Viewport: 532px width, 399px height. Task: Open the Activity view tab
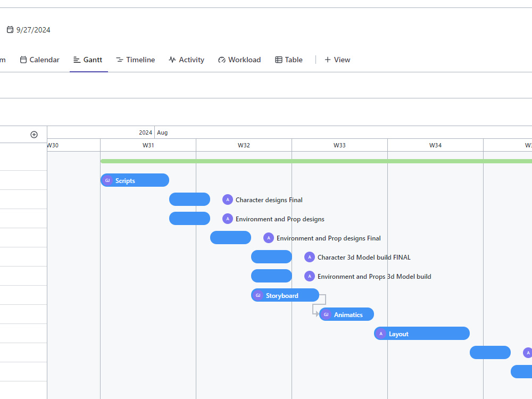click(x=187, y=60)
